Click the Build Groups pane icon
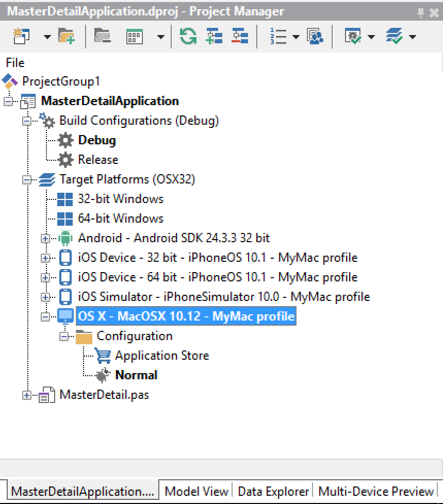The width and height of the screenshot is (443, 504). tap(315, 36)
